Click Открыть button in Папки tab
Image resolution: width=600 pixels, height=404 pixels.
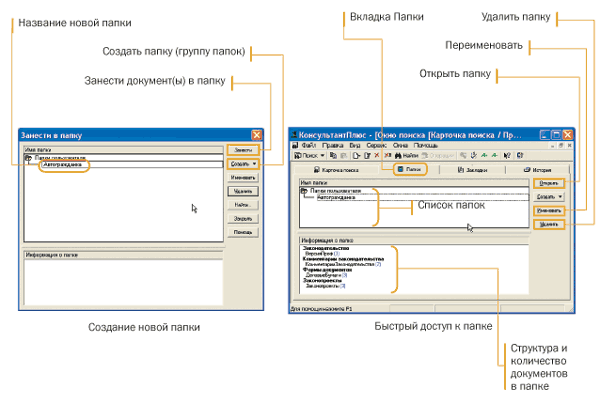549,183
